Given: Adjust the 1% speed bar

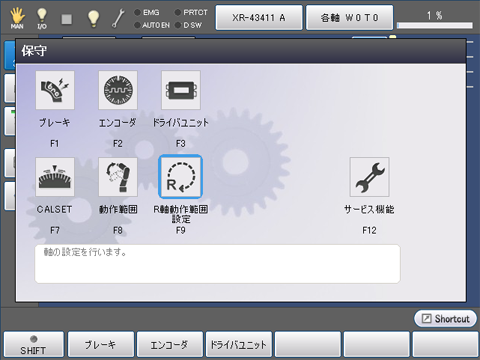Looking at the screenshot, I should click(435, 25).
